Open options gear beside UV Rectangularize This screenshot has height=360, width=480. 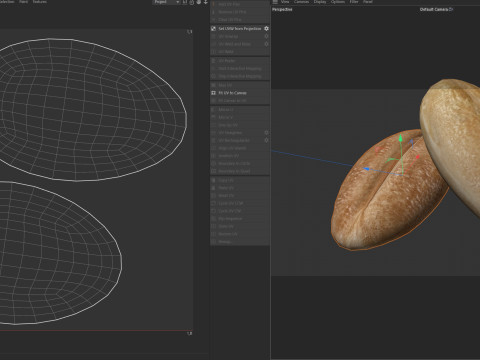(266, 140)
